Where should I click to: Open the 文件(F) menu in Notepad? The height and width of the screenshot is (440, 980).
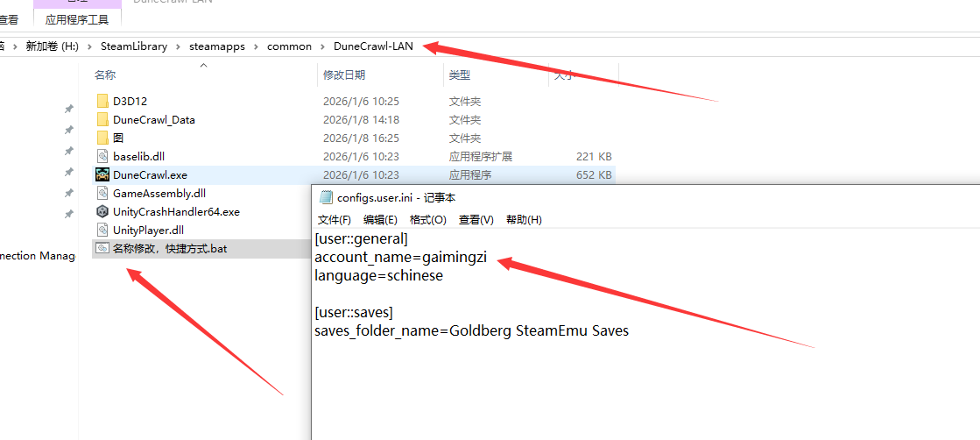coord(334,220)
